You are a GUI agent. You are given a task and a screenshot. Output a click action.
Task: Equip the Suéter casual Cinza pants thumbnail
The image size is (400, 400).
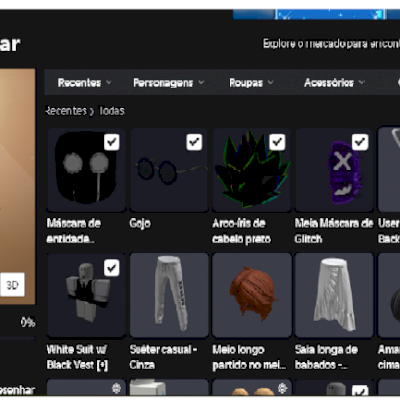coord(169,295)
